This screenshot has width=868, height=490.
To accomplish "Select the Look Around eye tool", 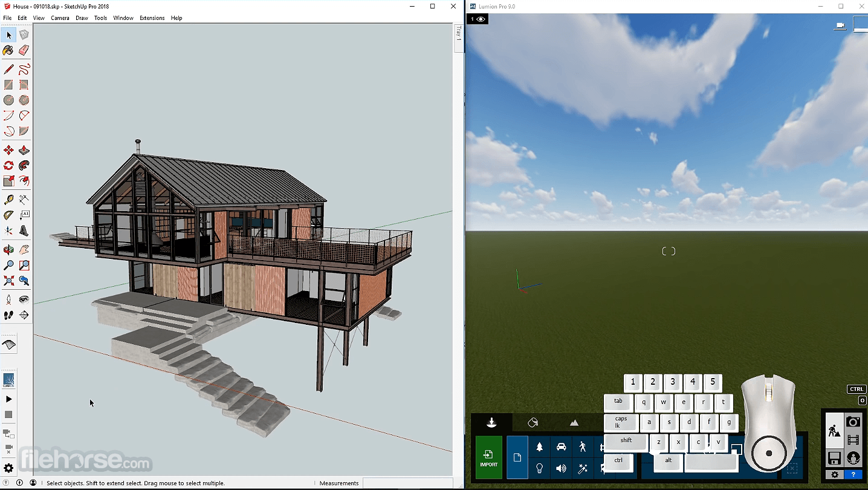I will click(x=24, y=299).
